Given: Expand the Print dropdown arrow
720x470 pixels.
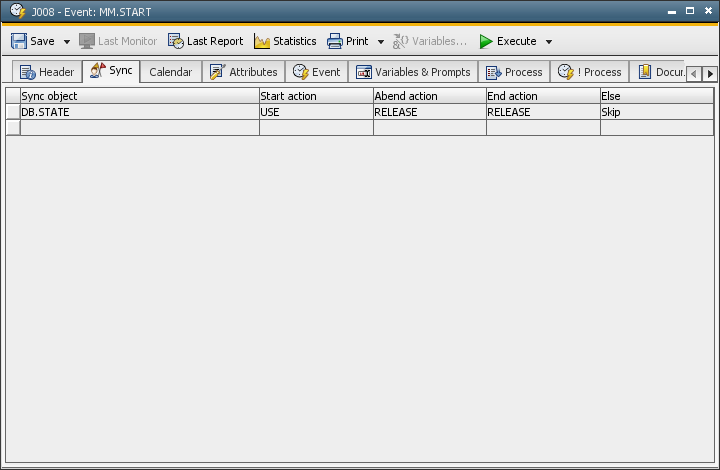Looking at the screenshot, I should (381, 42).
